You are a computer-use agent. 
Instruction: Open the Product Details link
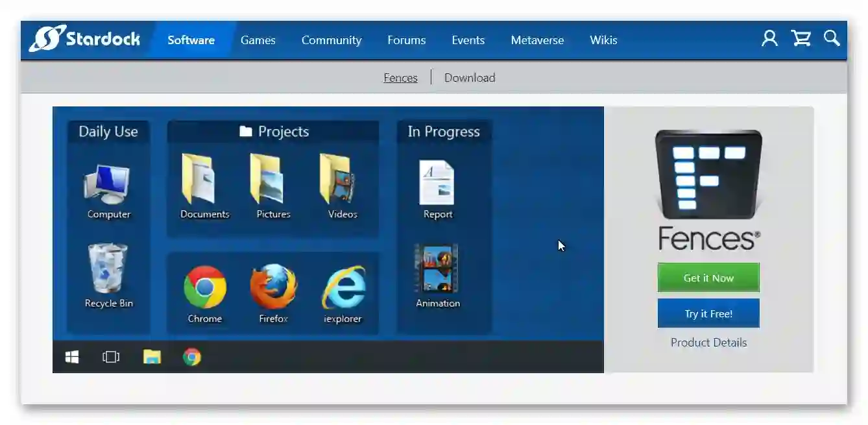708,343
